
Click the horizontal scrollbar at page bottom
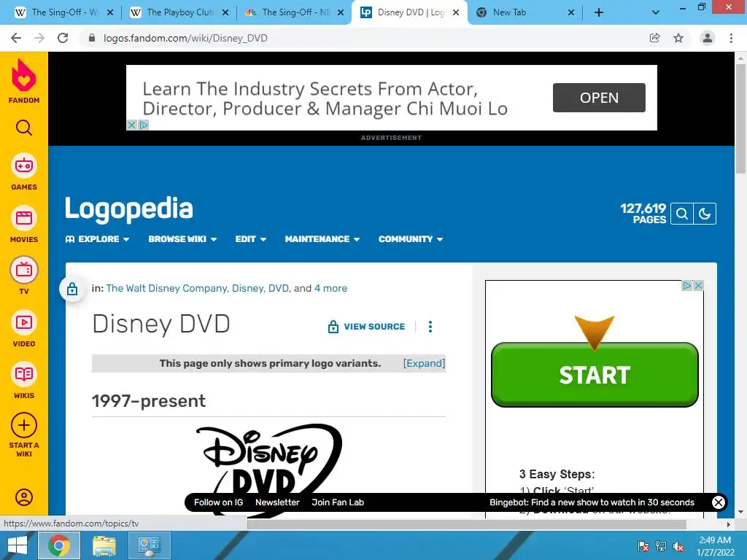point(467,524)
